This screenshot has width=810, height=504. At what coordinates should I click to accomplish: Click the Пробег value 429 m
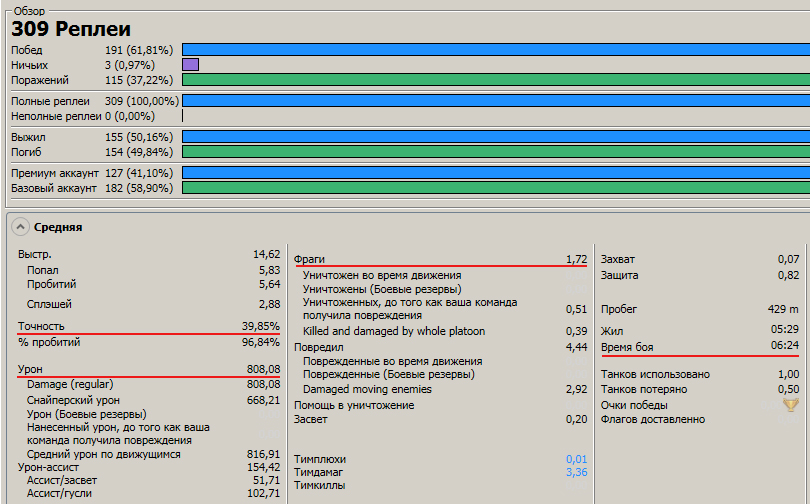783,309
